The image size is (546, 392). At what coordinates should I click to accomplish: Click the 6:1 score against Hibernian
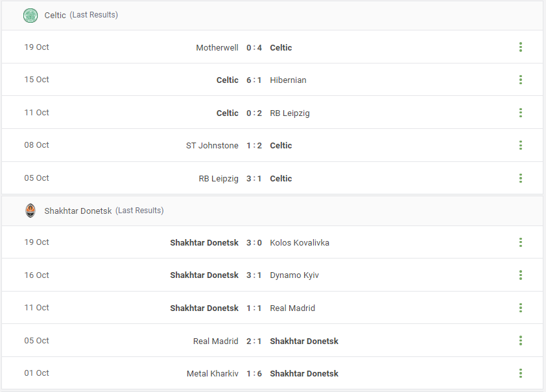(254, 80)
